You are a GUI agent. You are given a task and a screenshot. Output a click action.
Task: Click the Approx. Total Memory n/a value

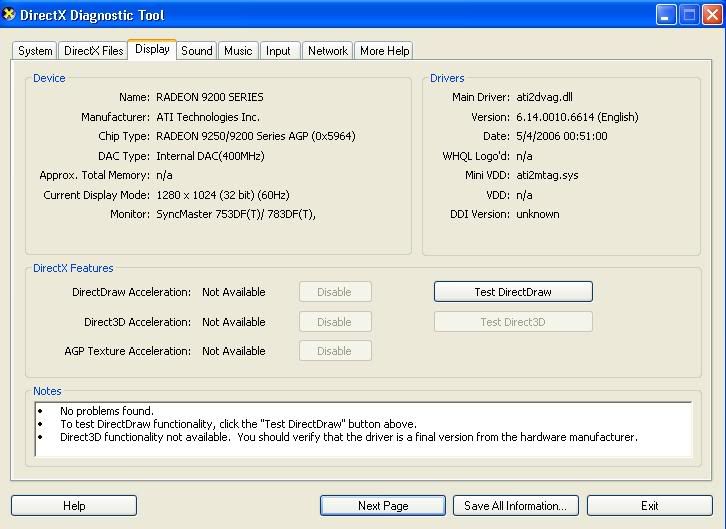pos(164,175)
